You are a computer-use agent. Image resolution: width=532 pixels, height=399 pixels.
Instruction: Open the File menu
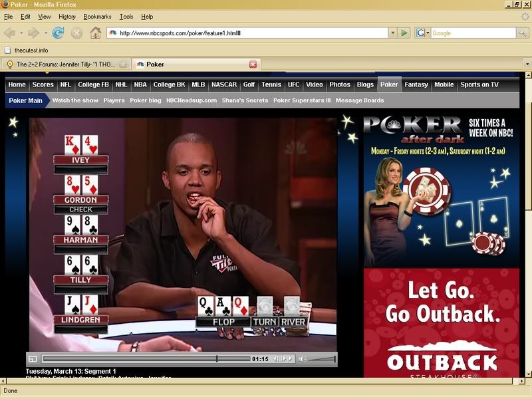(8, 17)
